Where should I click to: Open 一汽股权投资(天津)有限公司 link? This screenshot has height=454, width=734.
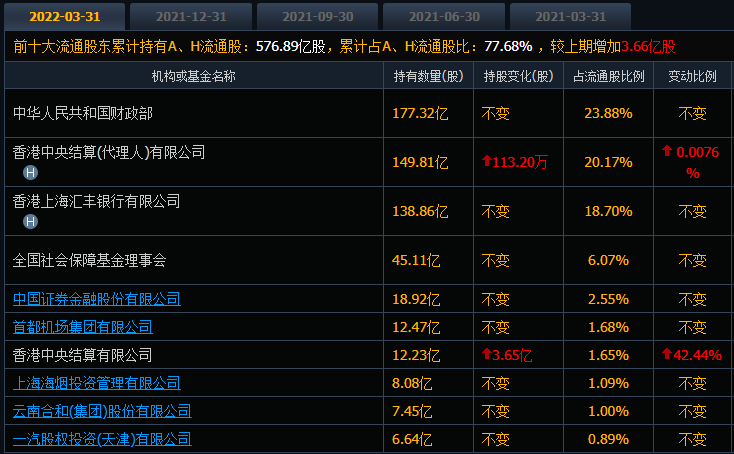click(x=102, y=439)
